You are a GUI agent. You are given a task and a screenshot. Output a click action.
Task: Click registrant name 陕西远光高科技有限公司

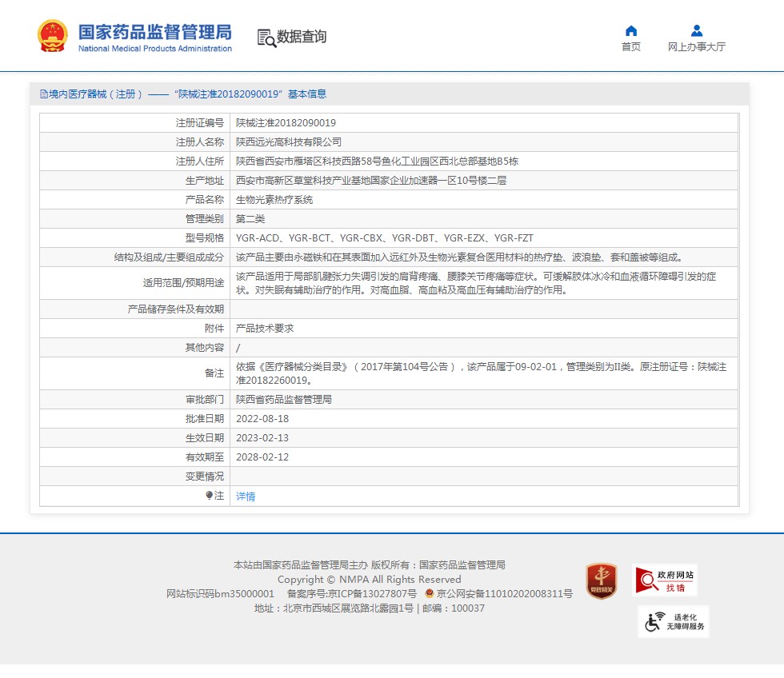point(289,142)
